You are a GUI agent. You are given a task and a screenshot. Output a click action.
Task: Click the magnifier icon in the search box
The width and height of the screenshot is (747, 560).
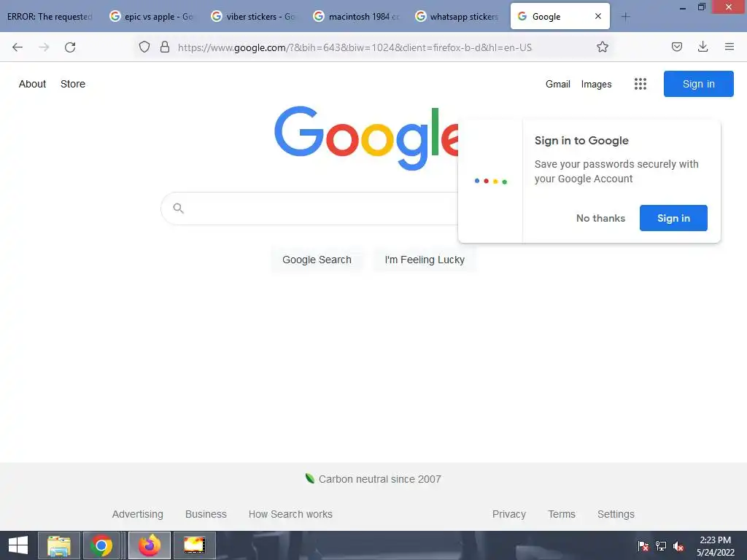(179, 208)
